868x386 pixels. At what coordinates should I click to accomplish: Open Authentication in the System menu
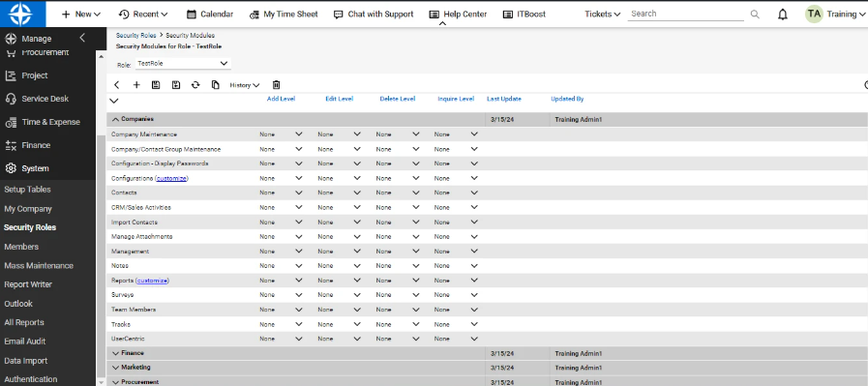coord(30,379)
